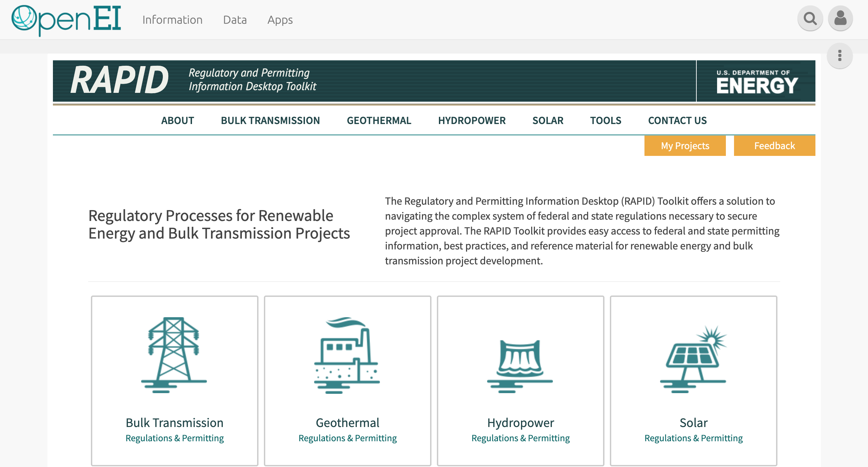
Task: Open Bulk Transmission card title
Action: click(174, 423)
